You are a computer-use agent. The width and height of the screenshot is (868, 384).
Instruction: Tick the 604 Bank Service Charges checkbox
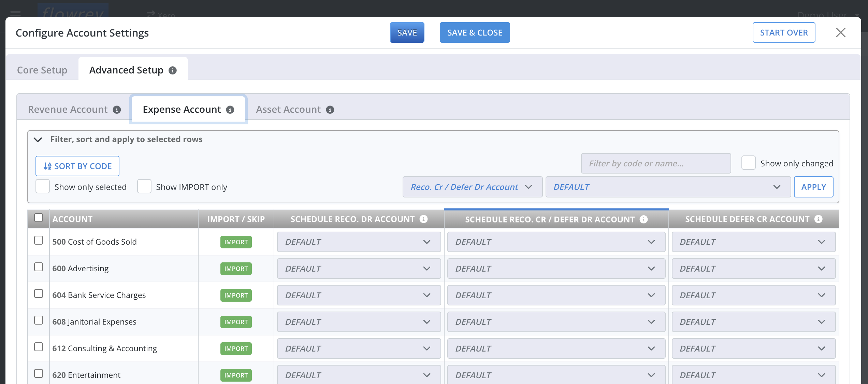click(x=39, y=293)
